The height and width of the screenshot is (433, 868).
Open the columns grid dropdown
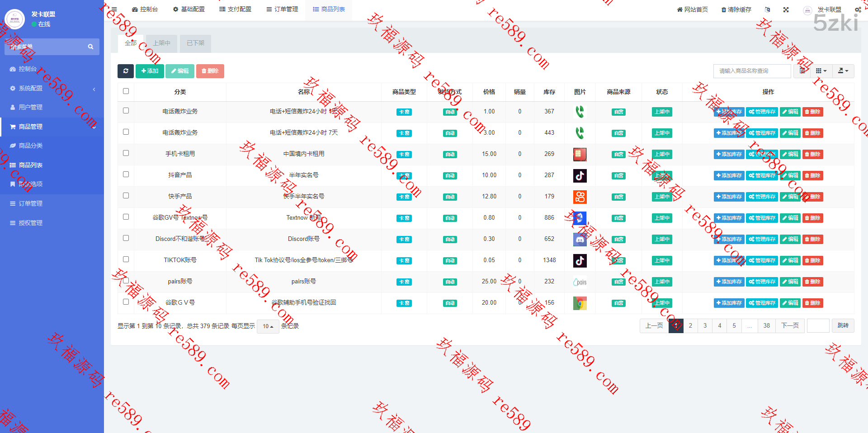821,71
